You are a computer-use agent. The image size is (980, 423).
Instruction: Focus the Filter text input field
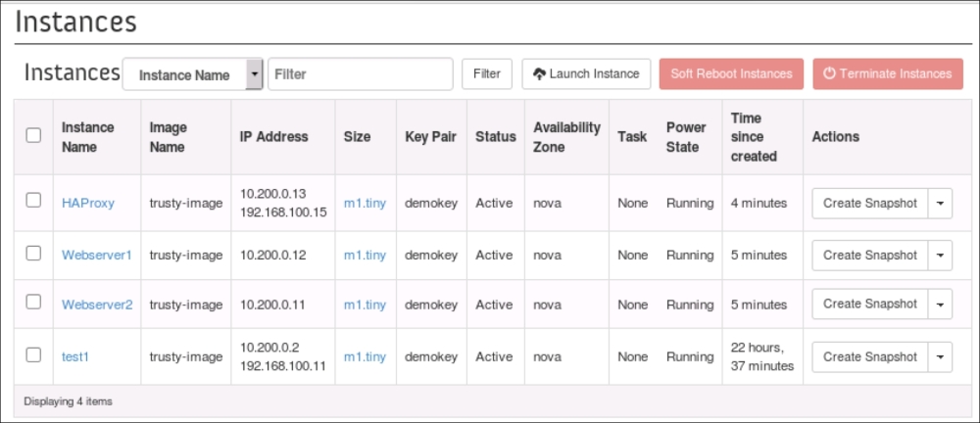point(360,74)
